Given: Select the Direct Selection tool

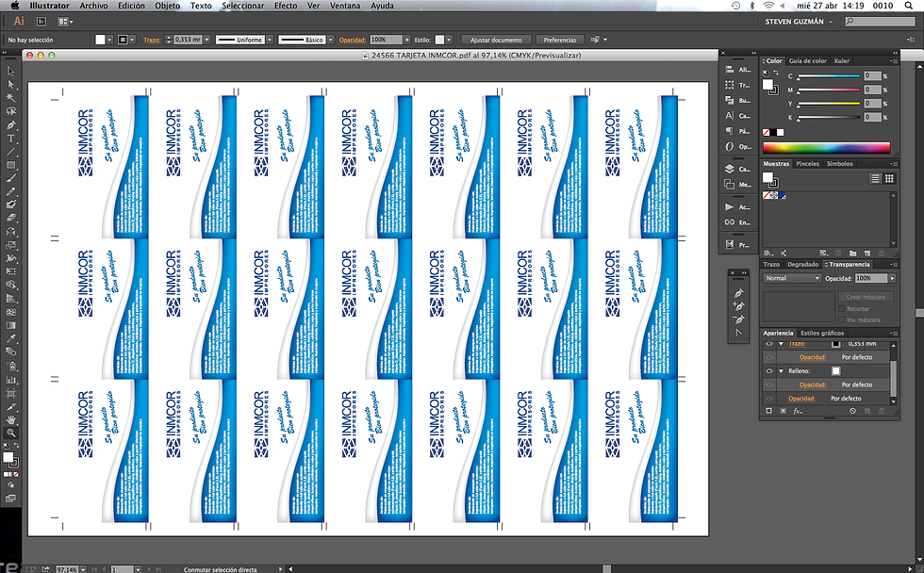Looking at the screenshot, I should [10, 84].
